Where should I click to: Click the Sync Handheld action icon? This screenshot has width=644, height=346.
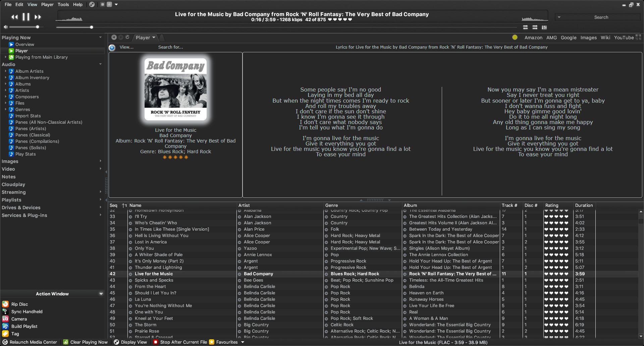(5, 311)
